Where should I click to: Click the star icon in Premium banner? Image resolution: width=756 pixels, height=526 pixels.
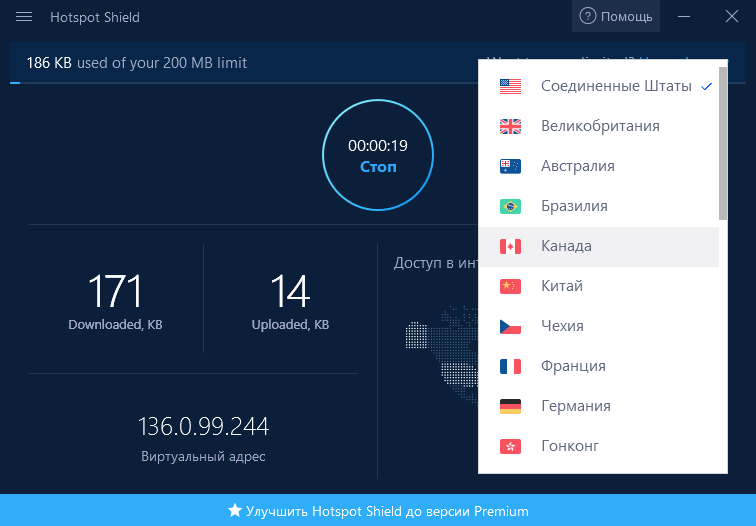[x=235, y=510]
